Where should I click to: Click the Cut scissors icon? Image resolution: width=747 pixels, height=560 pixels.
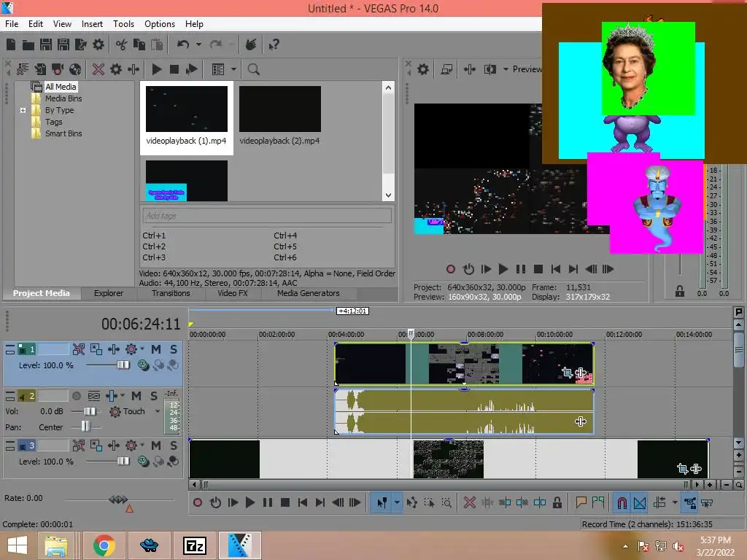pos(122,44)
